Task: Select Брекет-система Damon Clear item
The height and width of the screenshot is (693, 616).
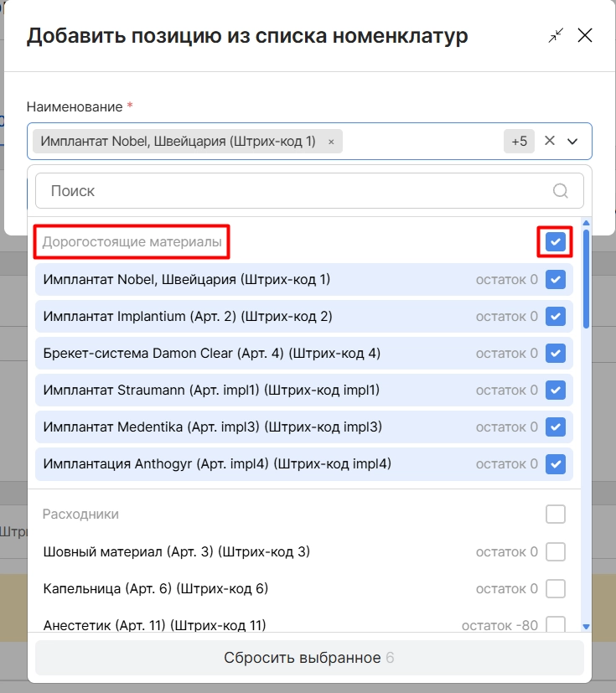Action: pyautogui.click(x=304, y=353)
